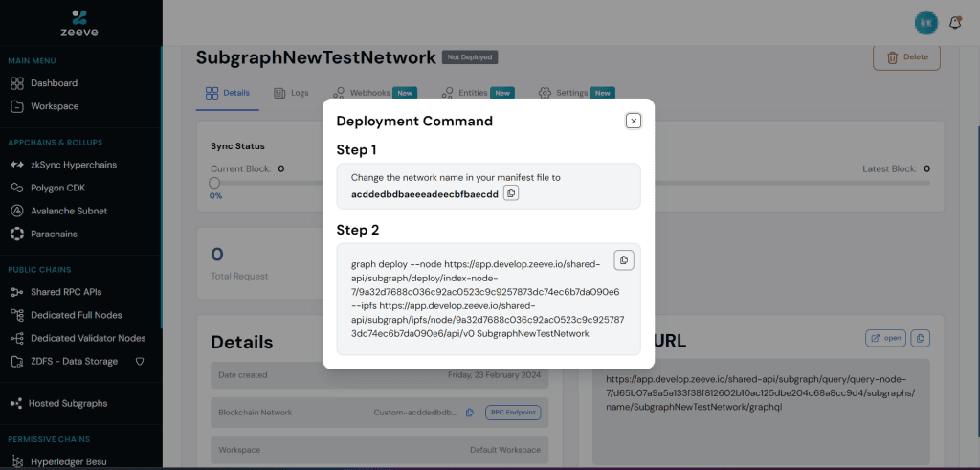Click the New badge next to Webhooks
The width and height of the screenshot is (980, 470).
click(x=405, y=93)
